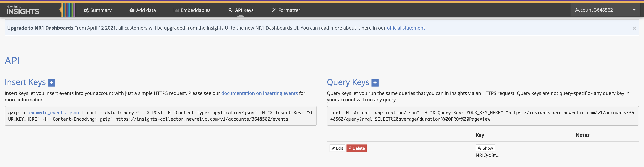Edit the NRIQ-q8t query key
This screenshot has height=167, width=644.
[x=337, y=148]
